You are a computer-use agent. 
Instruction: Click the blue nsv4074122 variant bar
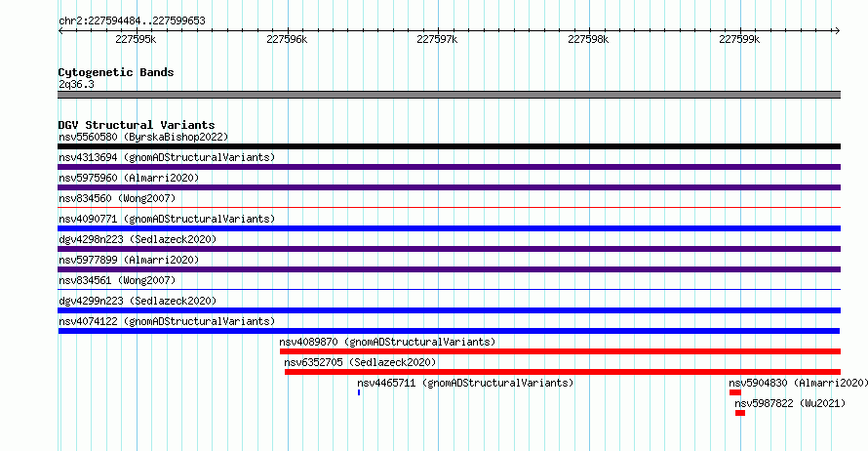[449, 331]
